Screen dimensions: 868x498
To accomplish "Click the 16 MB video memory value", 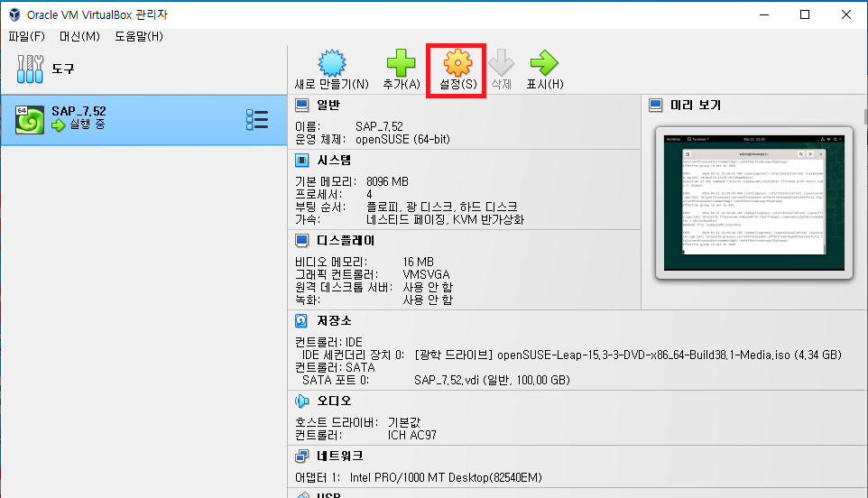I will tap(419, 263).
